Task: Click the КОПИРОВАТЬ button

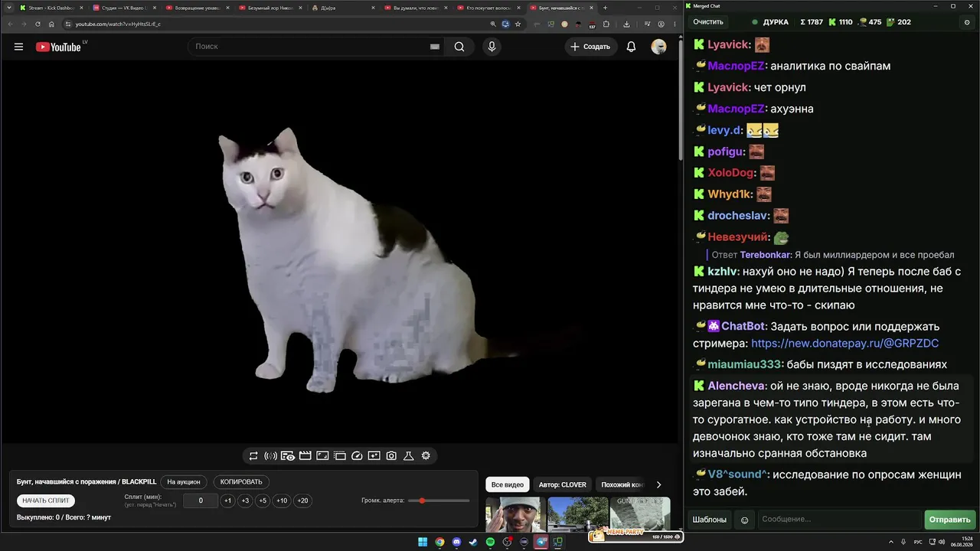Action: coord(241,482)
